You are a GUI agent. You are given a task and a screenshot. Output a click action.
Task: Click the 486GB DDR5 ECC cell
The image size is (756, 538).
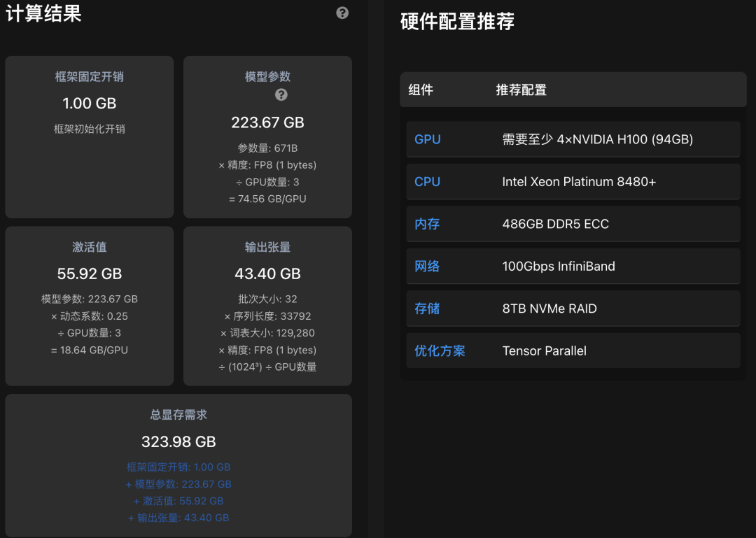pos(555,224)
